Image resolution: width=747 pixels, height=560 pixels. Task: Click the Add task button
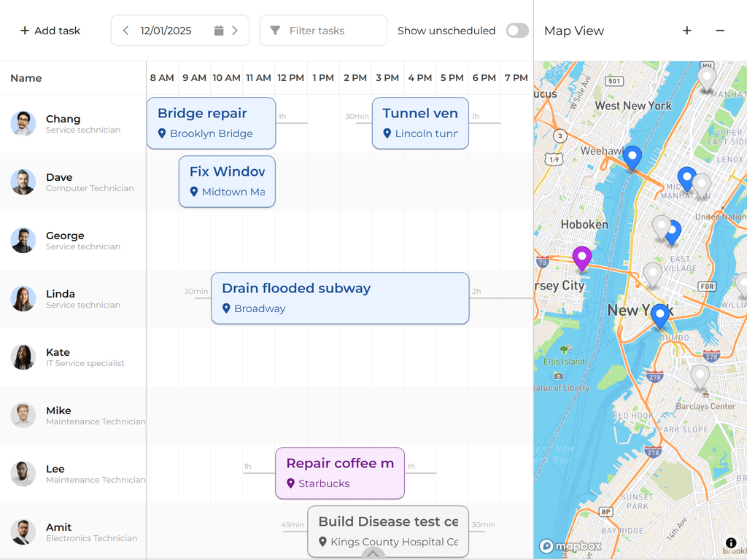(50, 31)
